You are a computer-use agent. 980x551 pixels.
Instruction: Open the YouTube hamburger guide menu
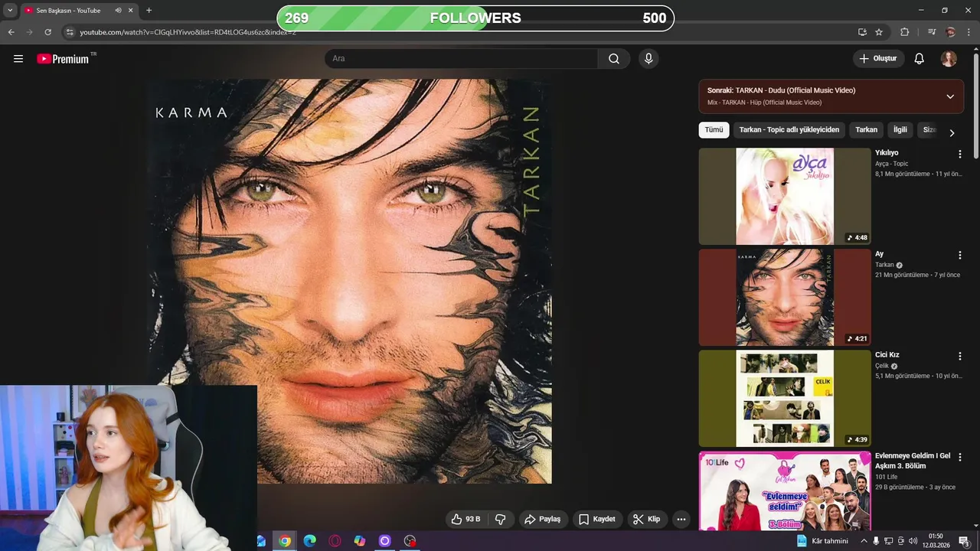(x=18, y=59)
